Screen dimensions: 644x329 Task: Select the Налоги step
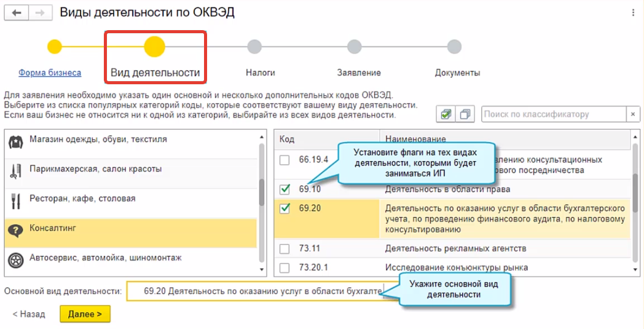pos(261,73)
